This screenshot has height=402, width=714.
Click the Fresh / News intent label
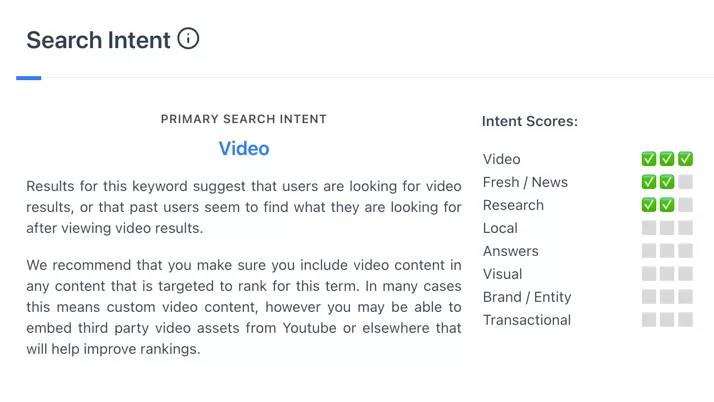coord(525,182)
